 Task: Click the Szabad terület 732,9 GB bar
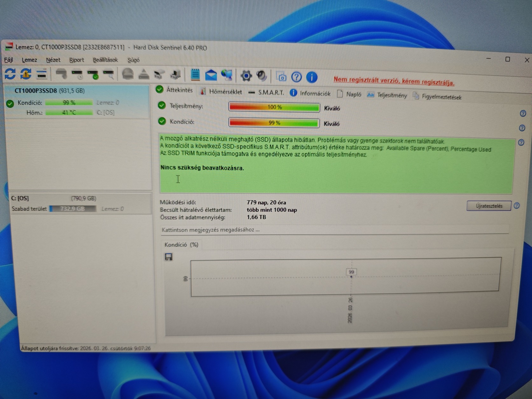pos(73,209)
